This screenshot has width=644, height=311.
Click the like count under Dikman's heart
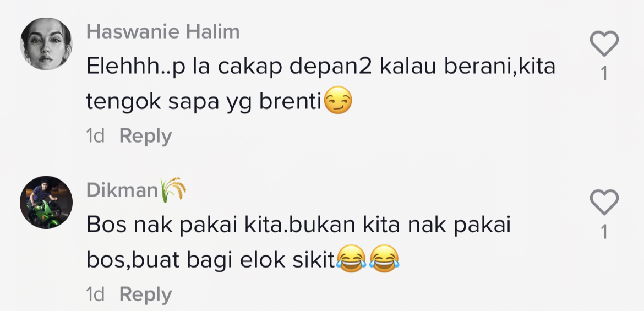[x=604, y=232]
